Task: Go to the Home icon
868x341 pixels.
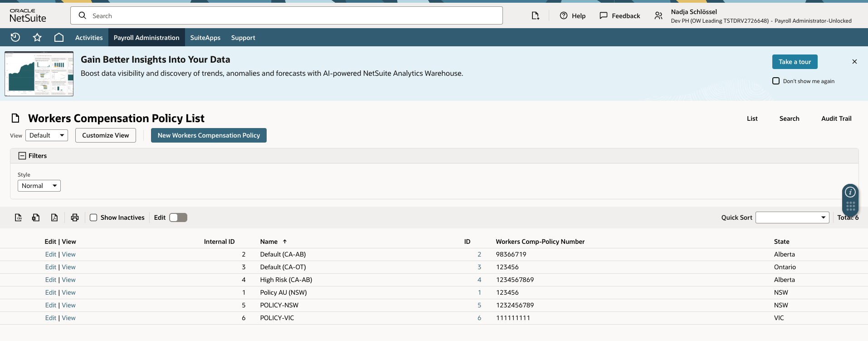Action: coord(59,37)
